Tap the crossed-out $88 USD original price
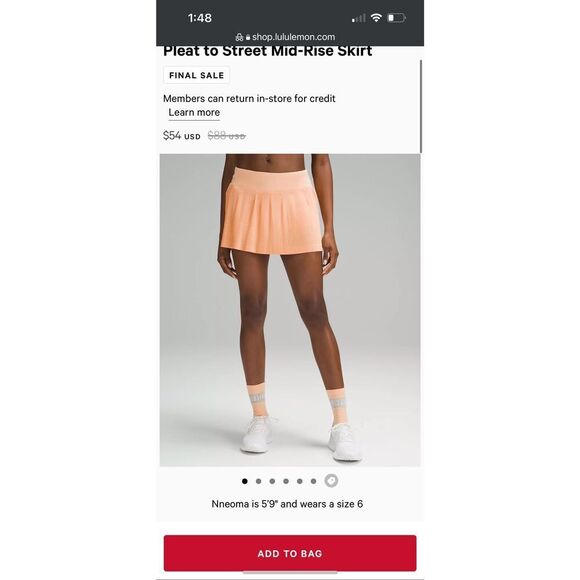The width and height of the screenshot is (580, 580). [x=226, y=136]
